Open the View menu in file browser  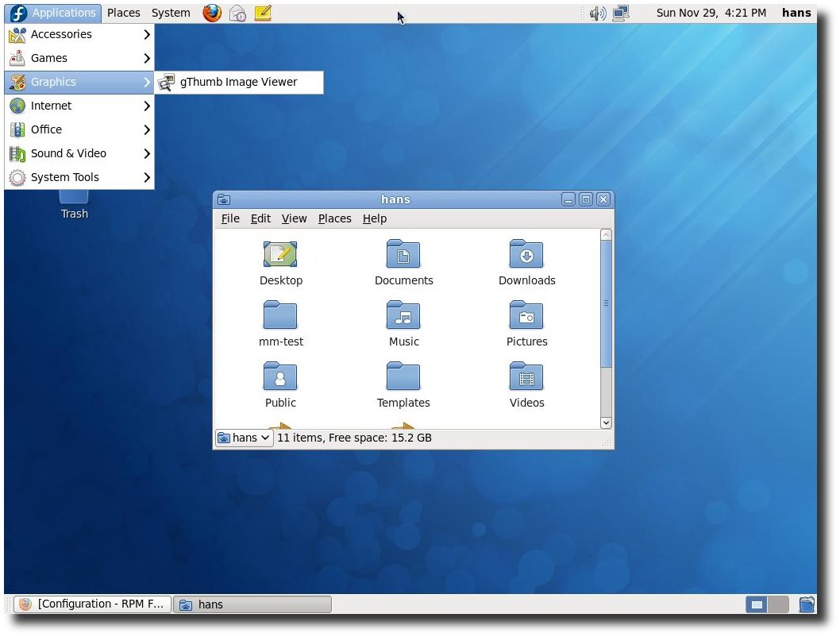tap(294, 218)
